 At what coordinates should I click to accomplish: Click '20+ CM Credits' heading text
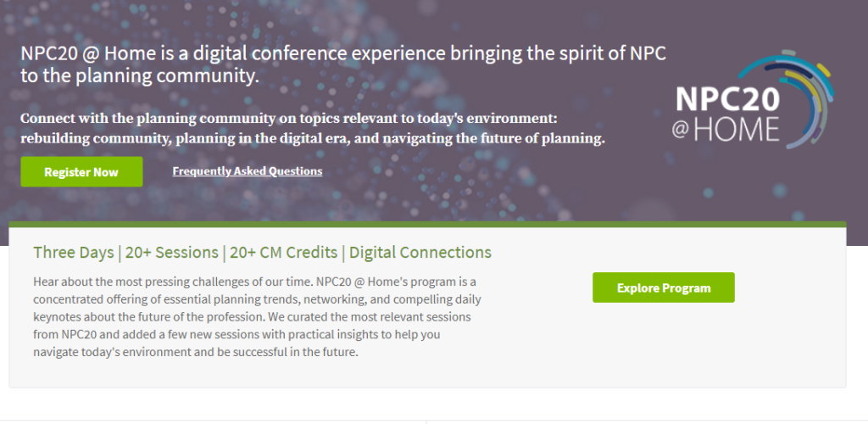tap(285, 253)
